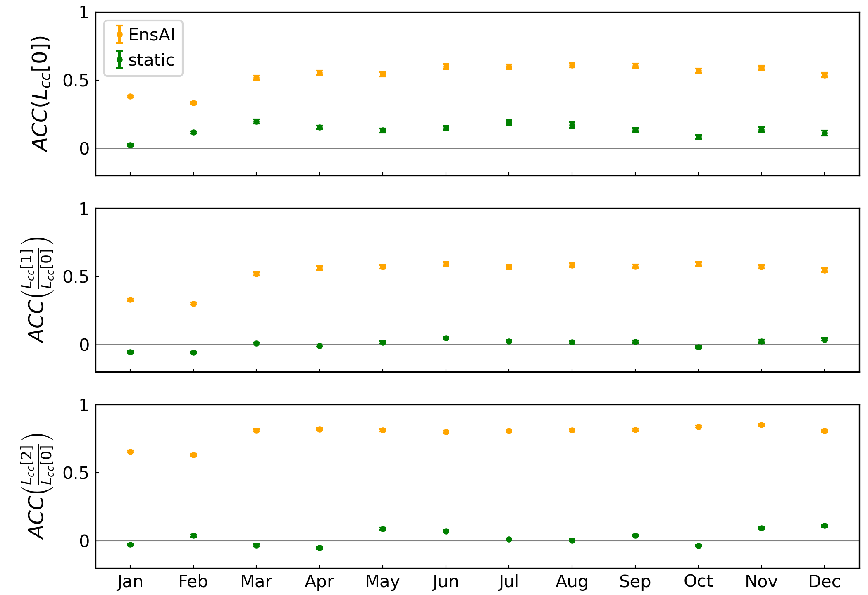Click orange August point in top panel
The image size is (868, 595).
click(x=572, y=65)
